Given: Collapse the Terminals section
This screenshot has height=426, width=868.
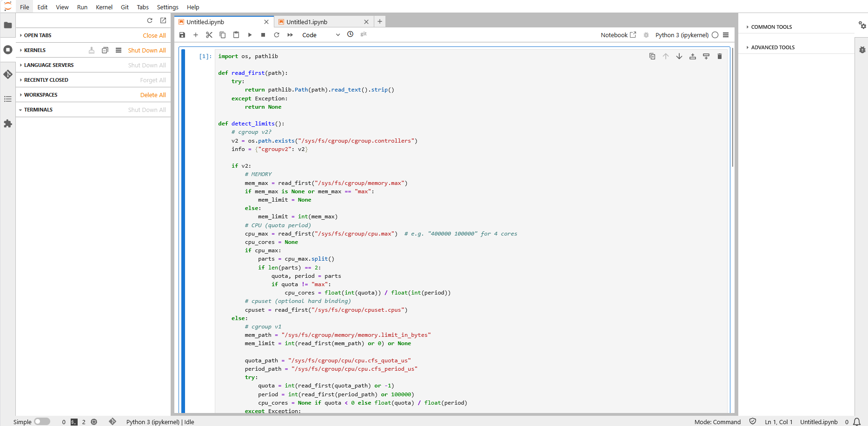Looking at the screenshot, I should [x=36, y=110].
